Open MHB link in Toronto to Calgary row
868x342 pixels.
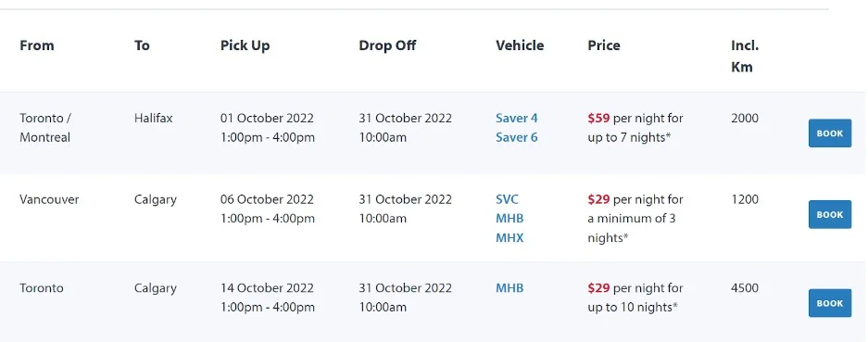tap(509, 288)
